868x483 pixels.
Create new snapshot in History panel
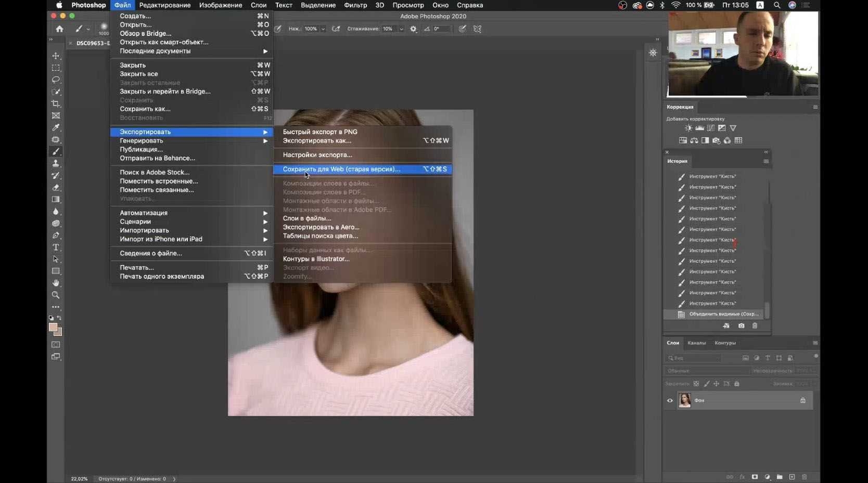(741, 326)
